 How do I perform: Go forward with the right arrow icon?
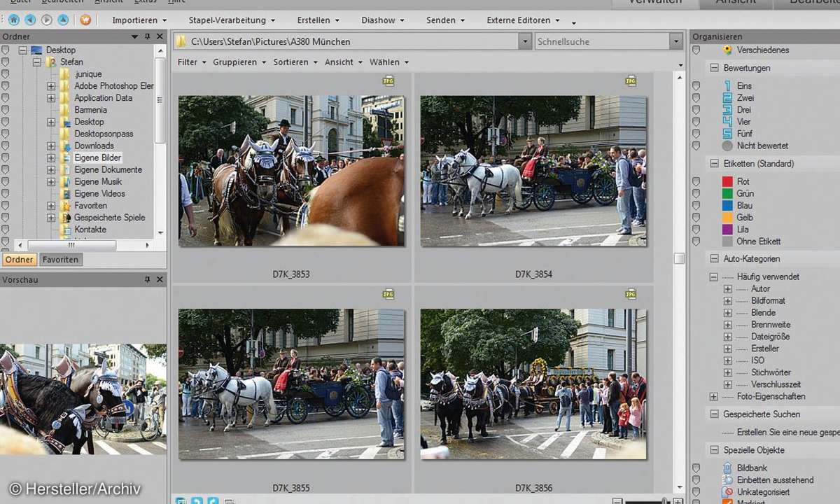(47, 20)
